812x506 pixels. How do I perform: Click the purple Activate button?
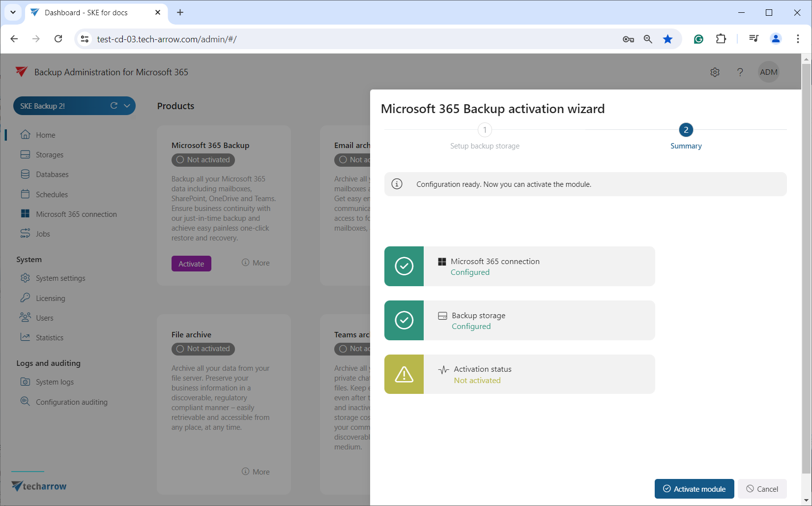click(191, 264)
